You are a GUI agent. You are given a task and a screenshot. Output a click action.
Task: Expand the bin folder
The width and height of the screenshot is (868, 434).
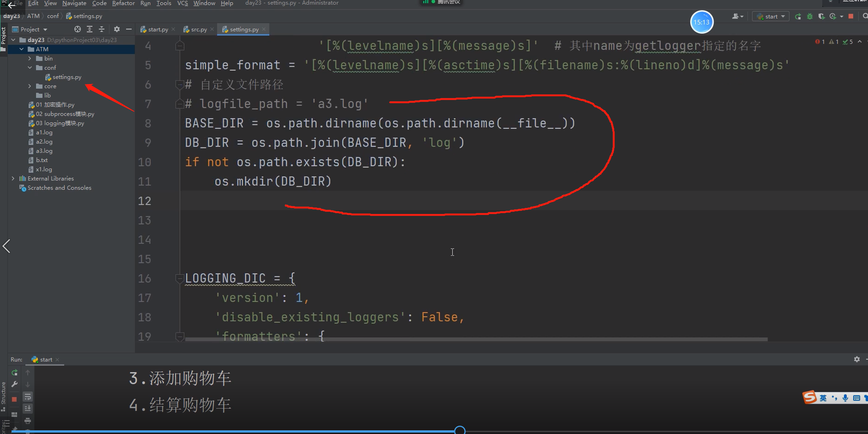pyautogui.click(x=30, y=59)
